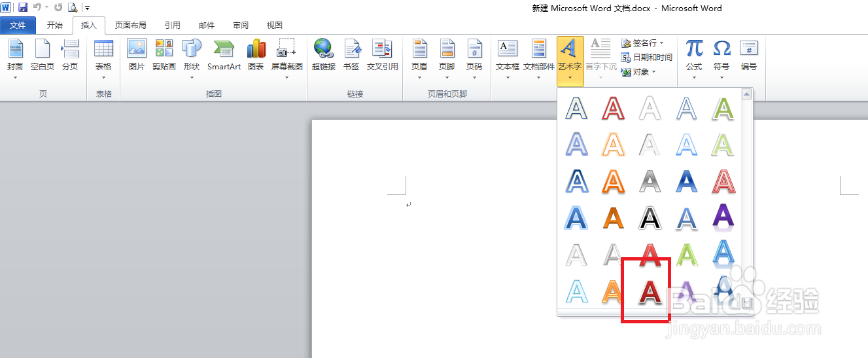The image size is (868, 358).
Task: Select the bright red WordArt style in fifth row
Action: tap(650, 254)
